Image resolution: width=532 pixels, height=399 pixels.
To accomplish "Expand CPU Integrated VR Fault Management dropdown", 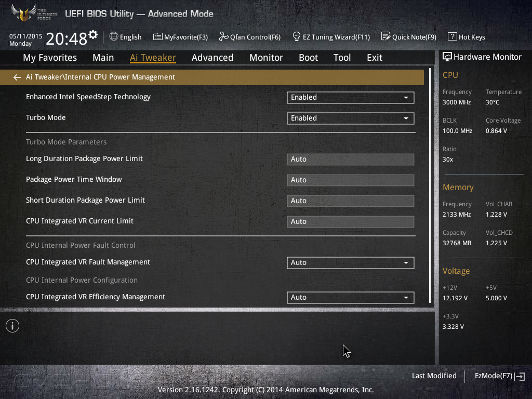I will tap(350, 263).
